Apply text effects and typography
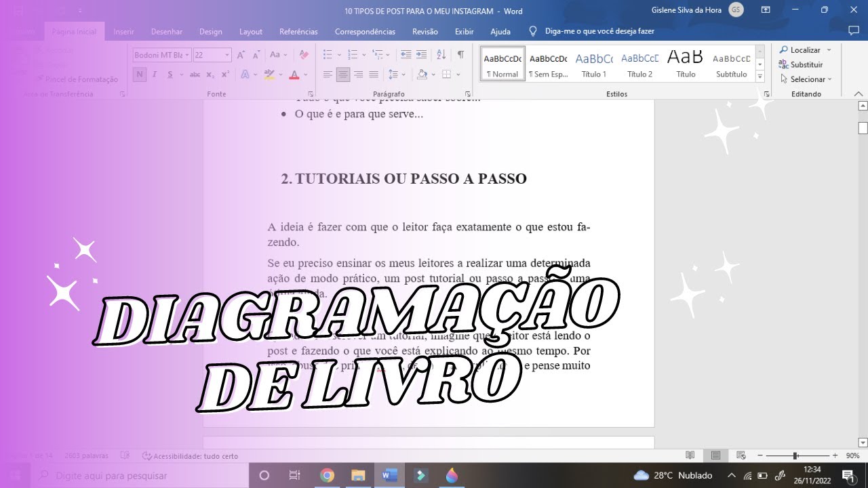The height and width of the screenshot is (488, 868). point(245,75)
